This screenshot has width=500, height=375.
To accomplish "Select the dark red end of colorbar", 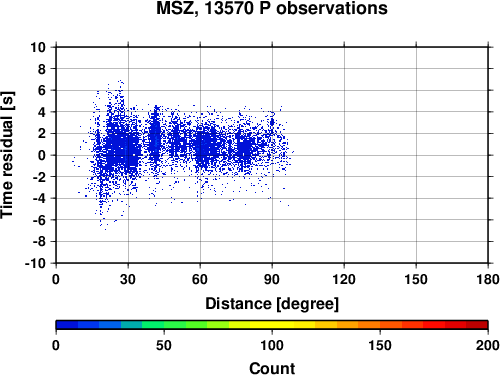I will coord(477,325).
